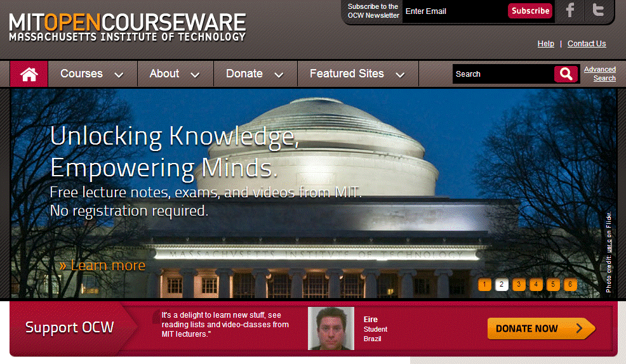Open the Advanced Search link
This screenshot has width=626, height=364.
[600, 74]
